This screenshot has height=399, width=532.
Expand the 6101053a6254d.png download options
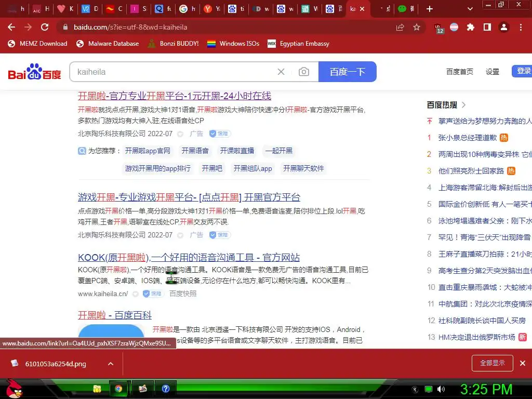tap(111, 364)
